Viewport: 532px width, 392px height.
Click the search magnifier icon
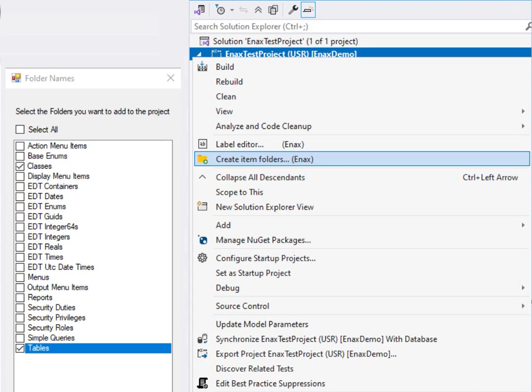(528, 26)
